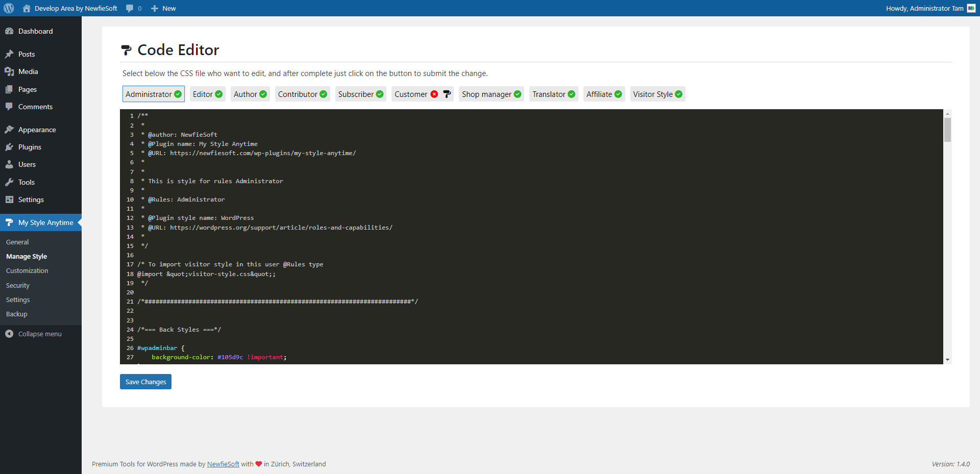980x474 pixels.
Task: Open the Appearance menu
Action: click(x=41, y=130)
